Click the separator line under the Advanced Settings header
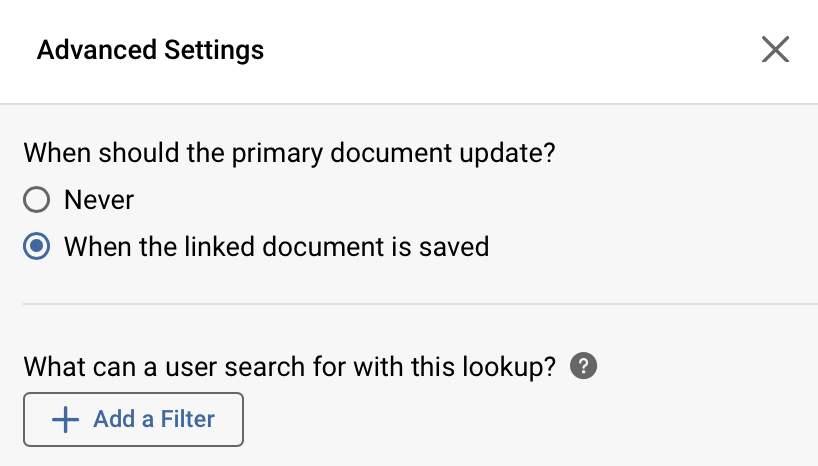 coord(409,104)
